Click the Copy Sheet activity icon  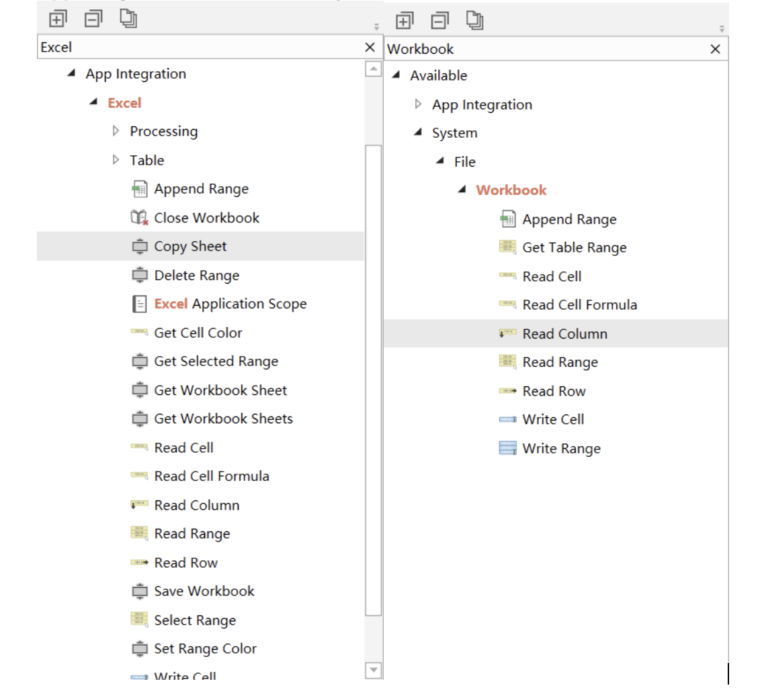pyautogui.click(x=140, y=247)
